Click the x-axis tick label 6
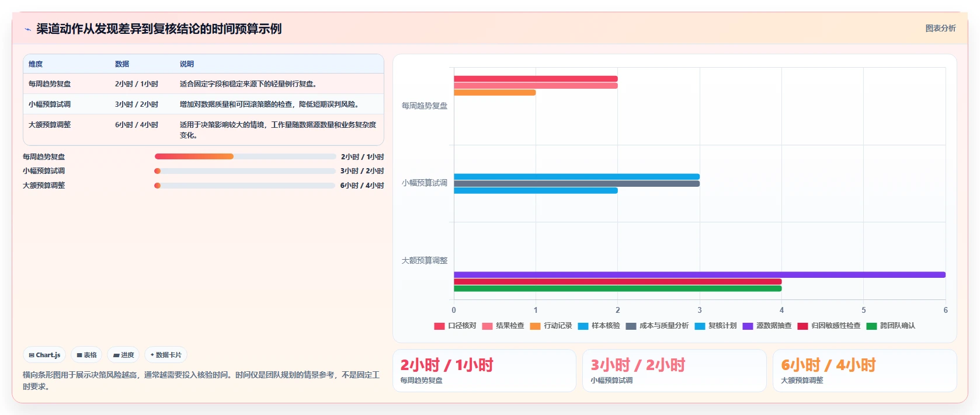Image resolution: width=980 pixels, height=415 pixels. 946,311
